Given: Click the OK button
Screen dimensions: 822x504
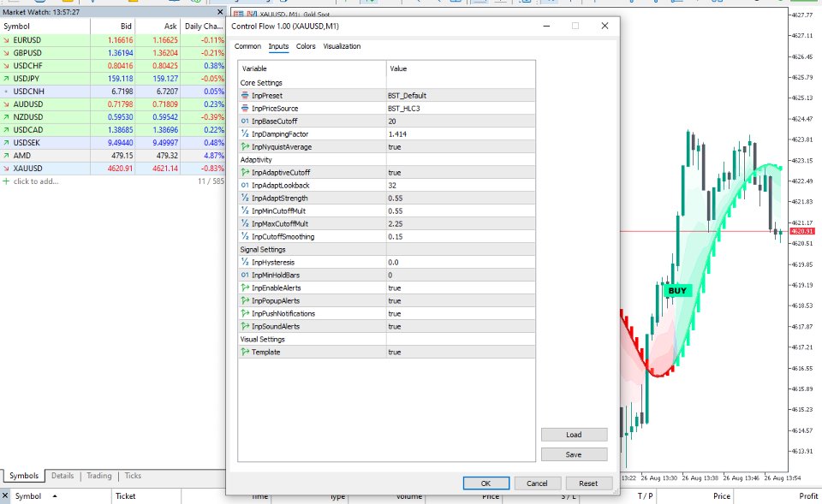Looking at the screenshot, I should pyautogui.click(x=486, y=483).
